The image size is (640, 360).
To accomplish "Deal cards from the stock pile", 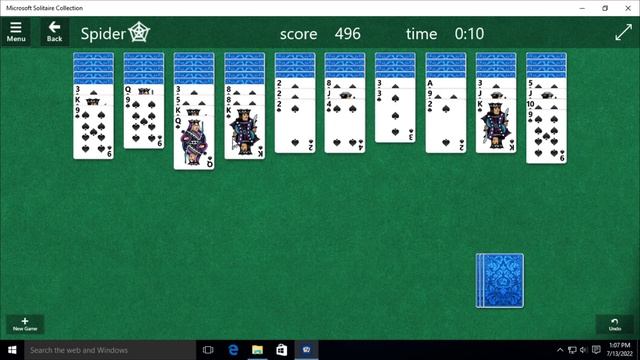I will tap(500, 281).
